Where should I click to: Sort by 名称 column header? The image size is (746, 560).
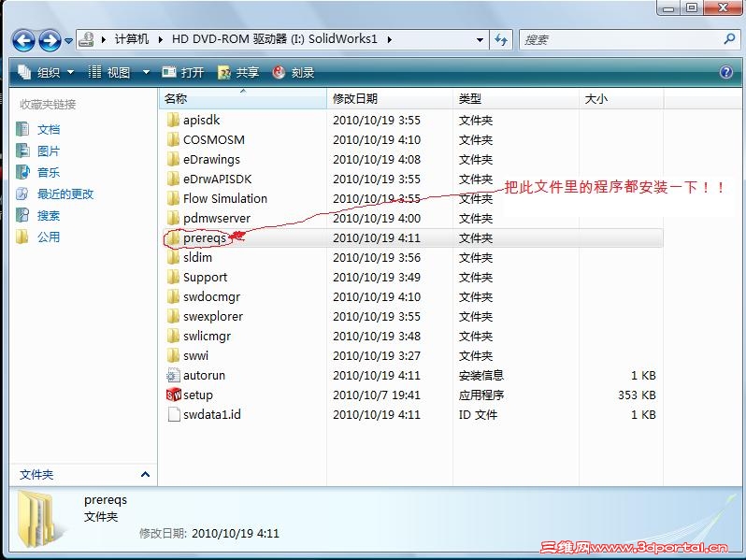pyautogui.click(x=243, y=98)
